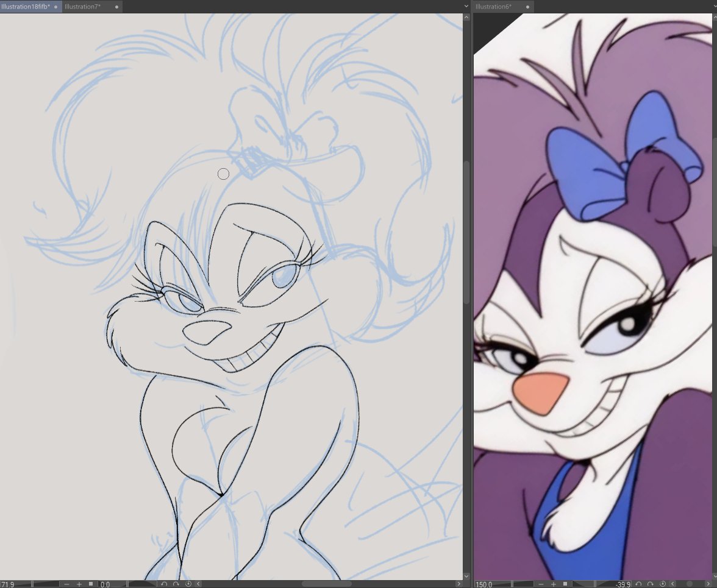Close the Illustration7 tab using its dot
717x588 pixels.
(116, 7)
